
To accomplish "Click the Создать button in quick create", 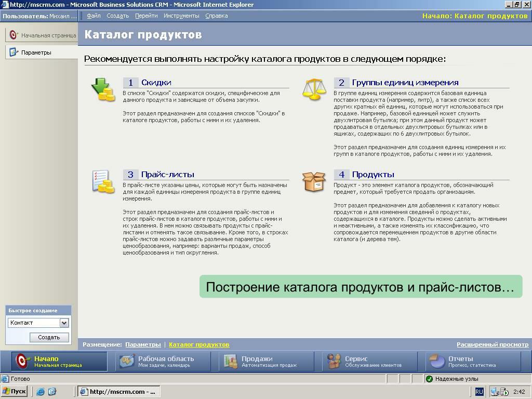I will tap(49, 337).
